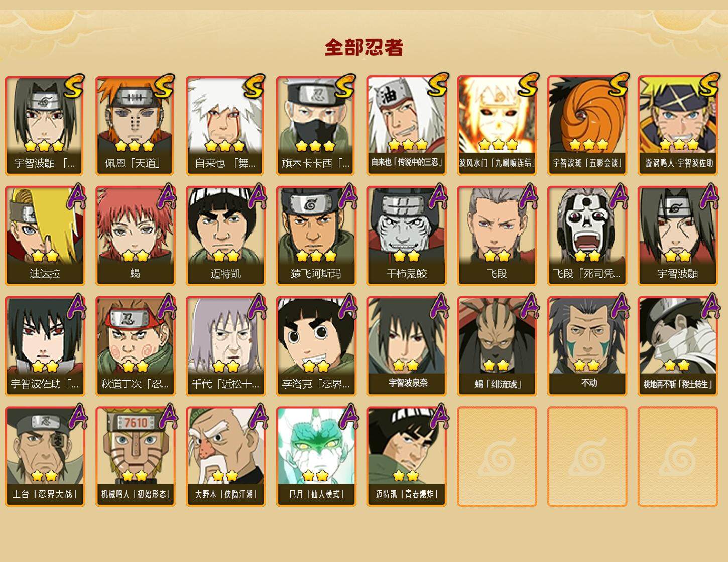Choose the 迈特凯「青春爆炸」card
The height and width of the screenshot is (562, 728).
406,457
